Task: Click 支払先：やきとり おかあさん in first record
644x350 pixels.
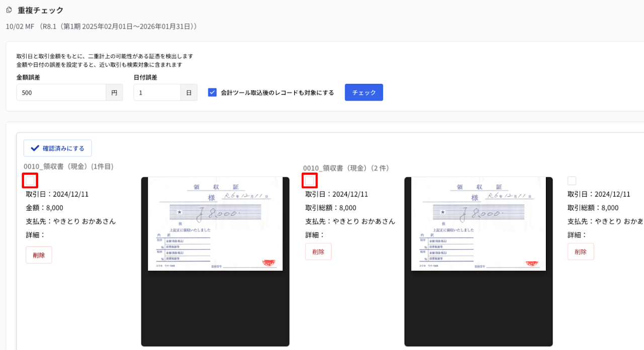Action: pos(70,221)
